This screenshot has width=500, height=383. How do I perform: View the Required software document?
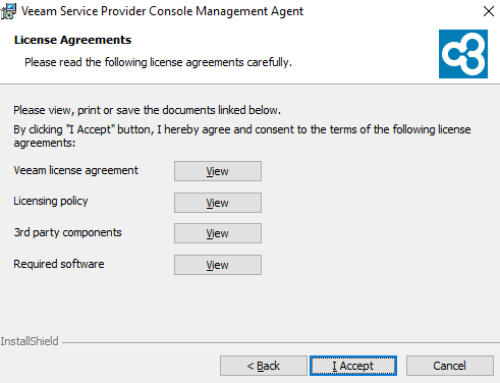[218, 265]
